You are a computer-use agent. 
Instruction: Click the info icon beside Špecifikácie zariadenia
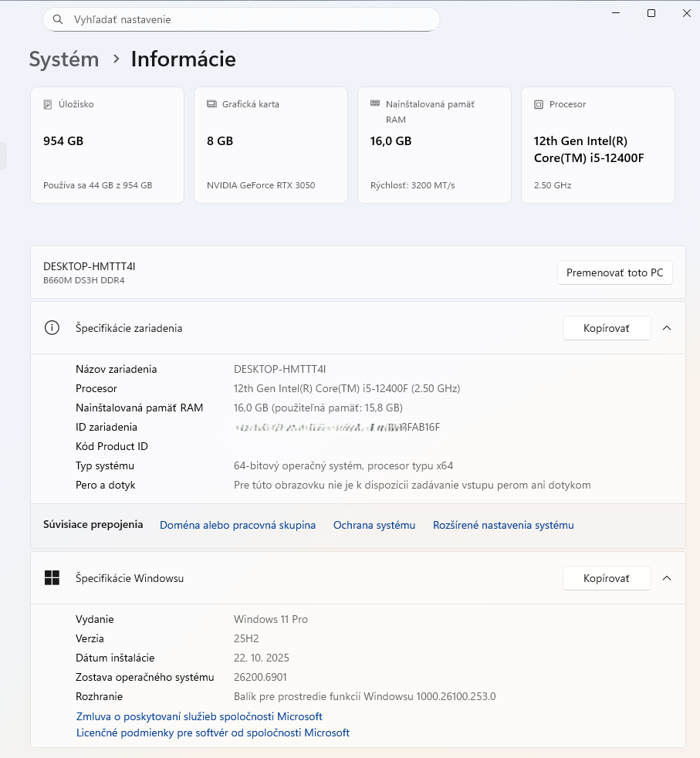pyautogui.click(x=52, y=327)
